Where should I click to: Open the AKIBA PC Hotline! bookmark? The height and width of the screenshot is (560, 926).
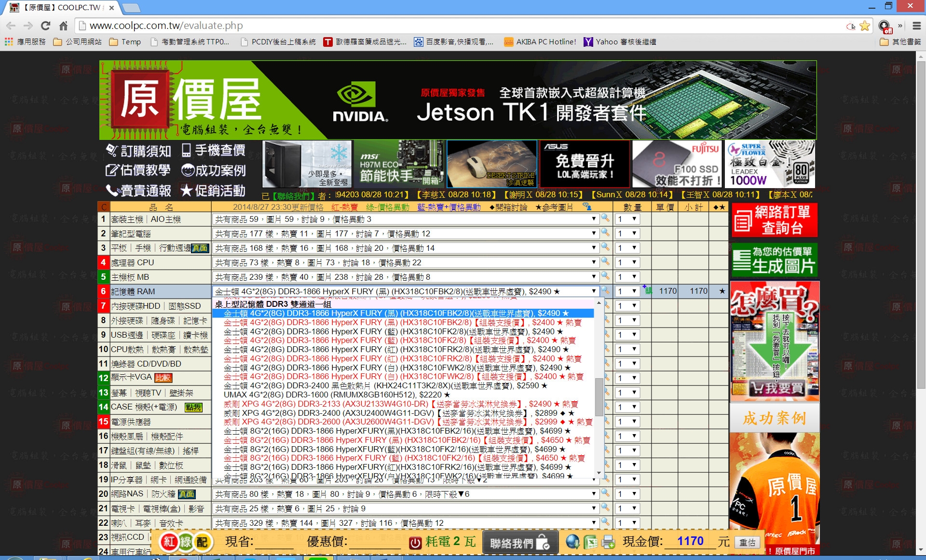point(540,42)
